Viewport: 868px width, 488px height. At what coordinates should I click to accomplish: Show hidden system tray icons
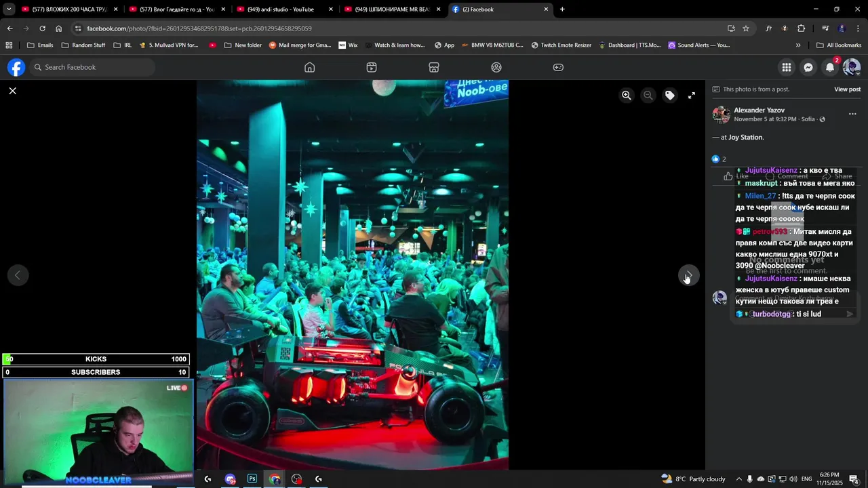coord(739,479)
